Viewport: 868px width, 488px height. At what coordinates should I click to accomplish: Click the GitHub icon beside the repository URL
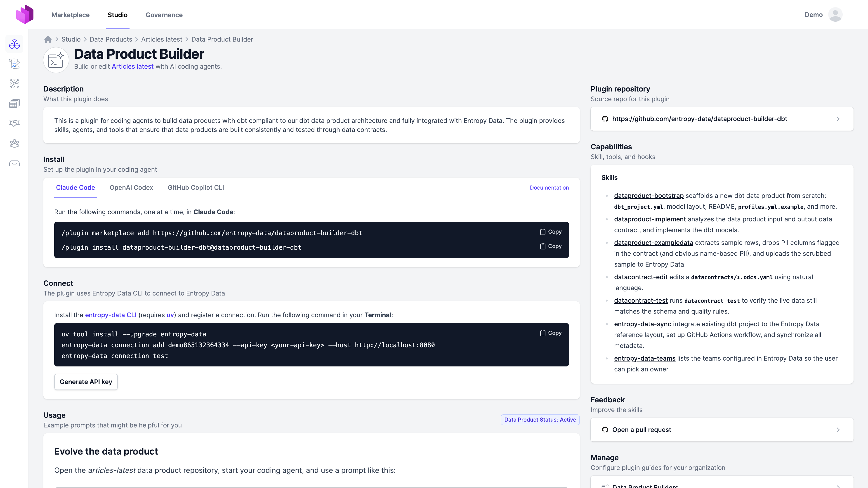point(605,119)
